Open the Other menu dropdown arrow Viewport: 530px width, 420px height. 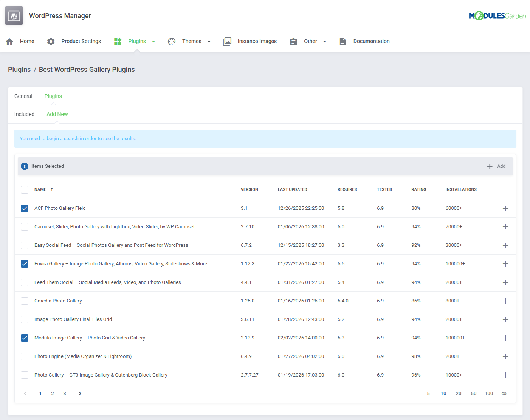(x=325, y=41)
